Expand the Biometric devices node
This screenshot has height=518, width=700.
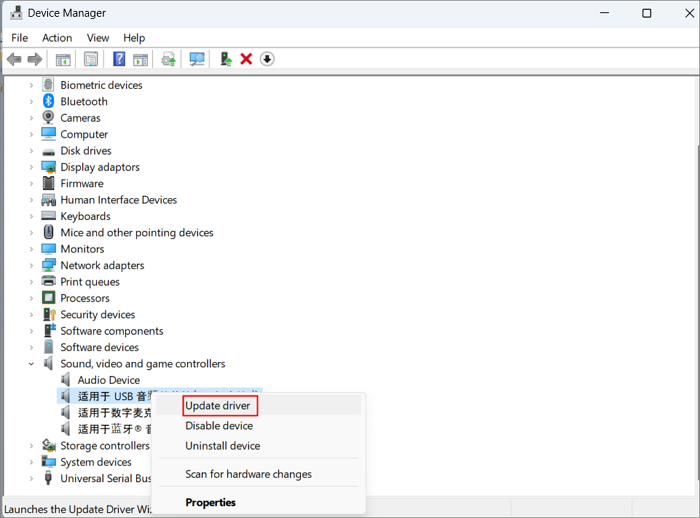pos(31,85)
